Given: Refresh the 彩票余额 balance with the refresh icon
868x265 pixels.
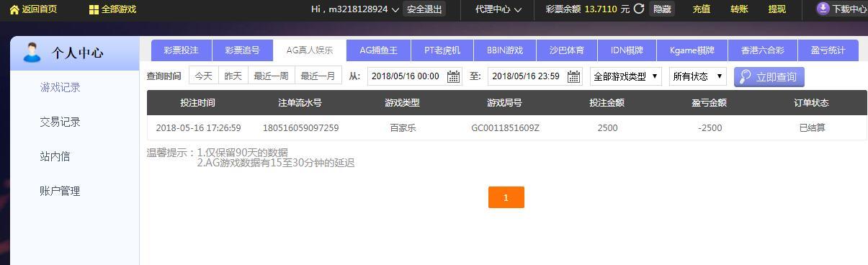Looking at the screenshot, I should point(639,9).
